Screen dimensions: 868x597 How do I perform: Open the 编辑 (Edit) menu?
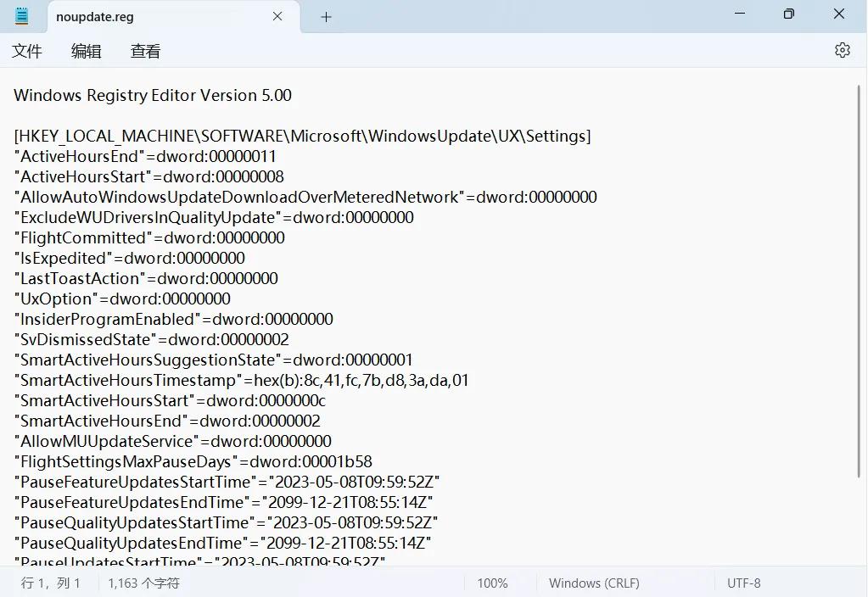tap(86, 52)
